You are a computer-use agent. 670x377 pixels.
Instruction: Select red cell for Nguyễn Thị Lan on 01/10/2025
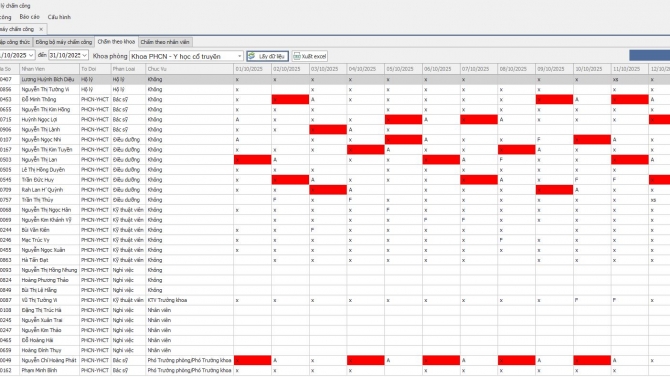tap(253, 160)
